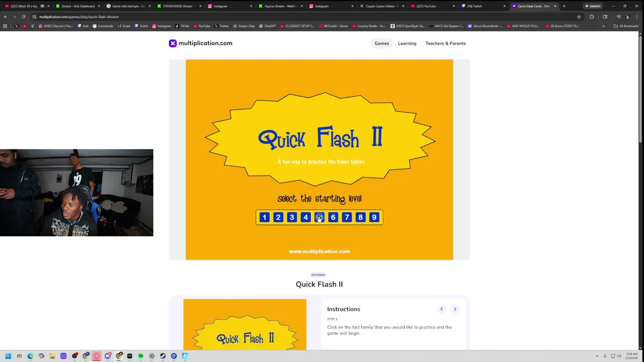Open Opera GX from the taskbar
Image resolution: width=644 pixels, height=362 pixels.
point(97,356)
